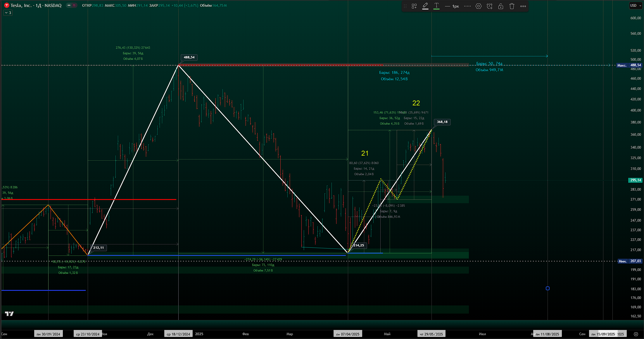Select 'Объём 7,51 B' measurement text
Image resolution: width=644 pixels, height=339 pixels.
coord(263,270)
